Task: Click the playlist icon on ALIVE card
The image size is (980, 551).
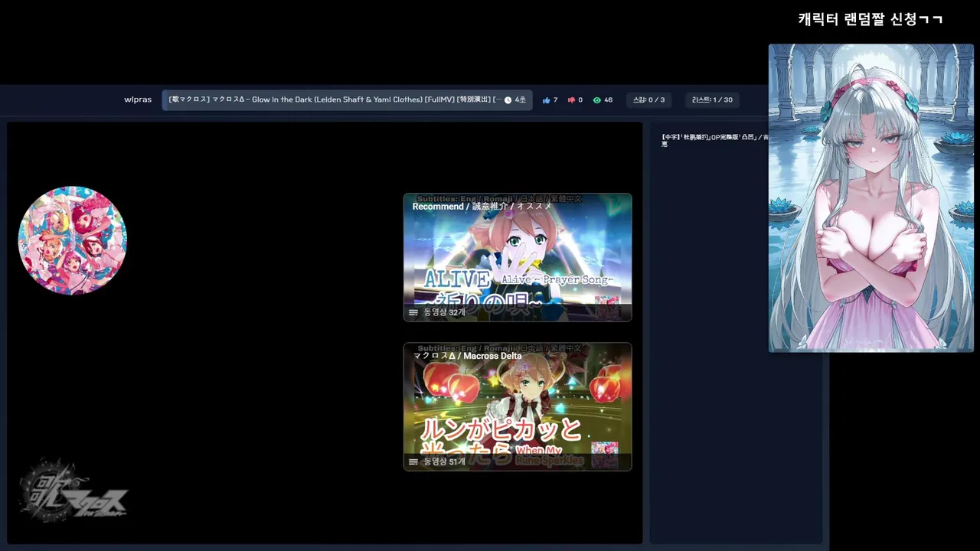Action: (x=413, y=312)
